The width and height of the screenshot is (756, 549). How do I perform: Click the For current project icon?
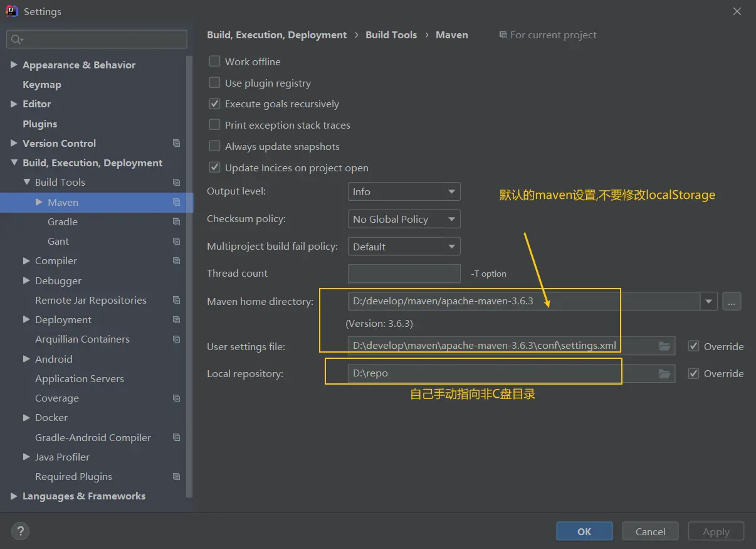click(x=503, y=35)
